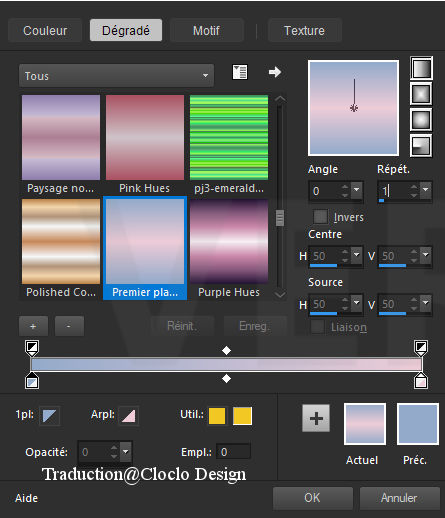
Task: Select the radial gradient style icon
Action: [x=421, y=145]
